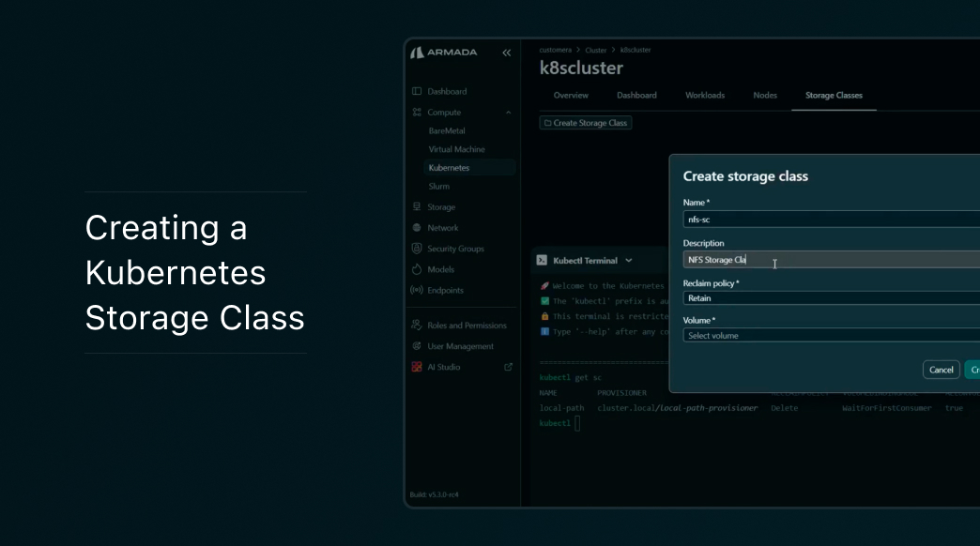
Task: Click the Name field containing nfs-sc
Action: (832, 220)
